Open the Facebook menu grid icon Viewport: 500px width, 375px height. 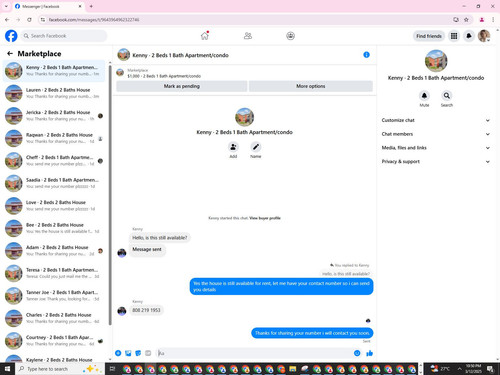coord(454,36)
